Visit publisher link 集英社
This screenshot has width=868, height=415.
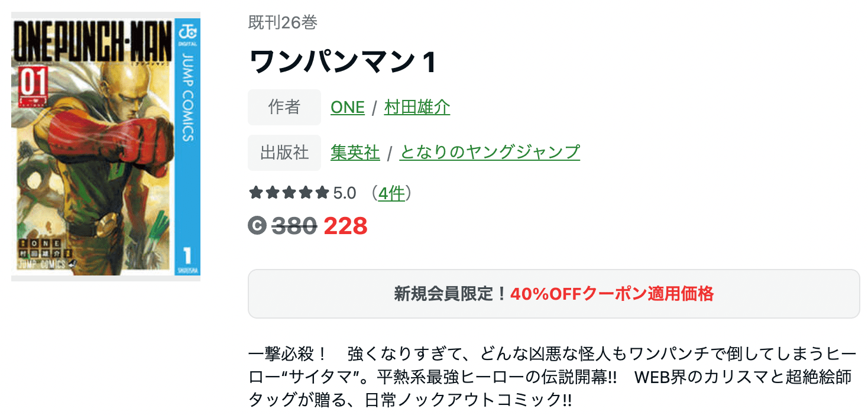pyautogui.click(x=355, y=153)
